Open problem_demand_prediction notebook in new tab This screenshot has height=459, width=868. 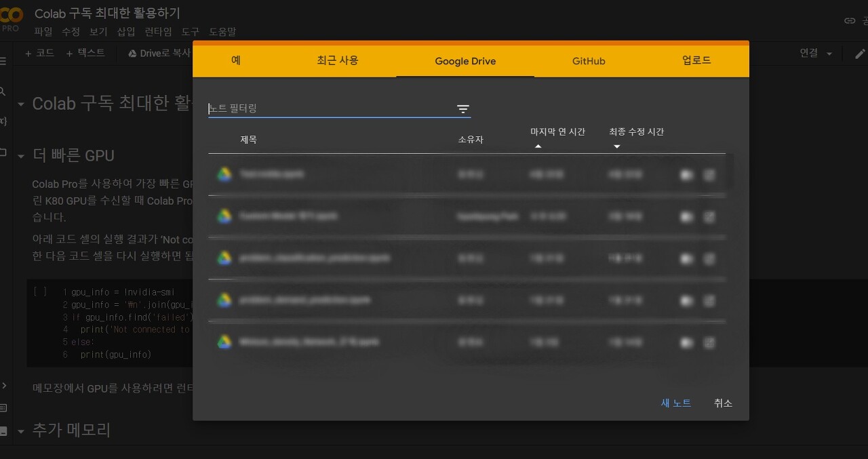(x=709, y=300)
